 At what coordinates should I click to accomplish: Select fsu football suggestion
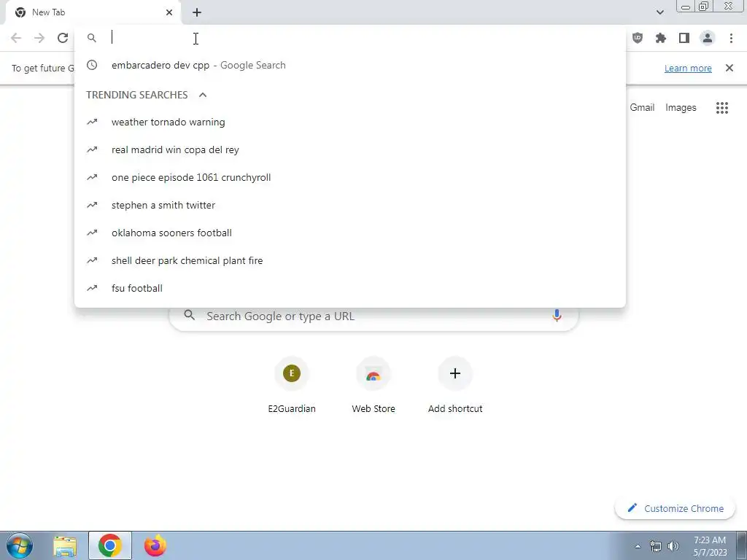point(350,288)
